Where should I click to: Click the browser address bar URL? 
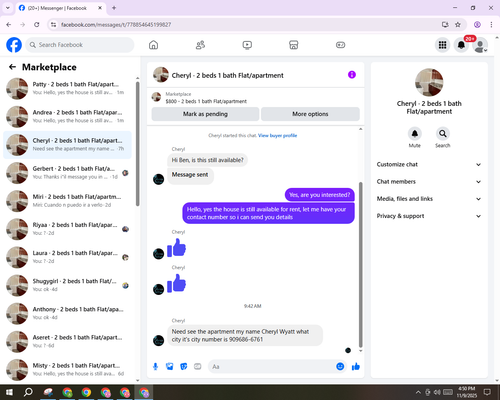(116, 25)
